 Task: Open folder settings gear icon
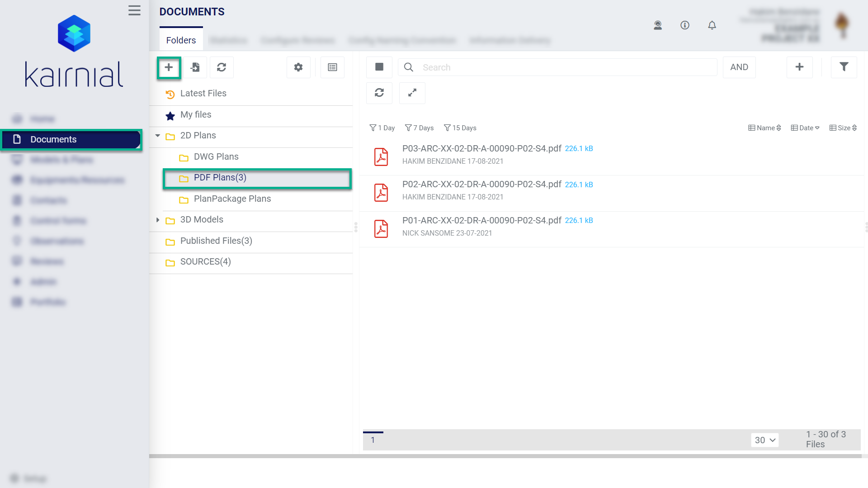click(x=298, y=67)
